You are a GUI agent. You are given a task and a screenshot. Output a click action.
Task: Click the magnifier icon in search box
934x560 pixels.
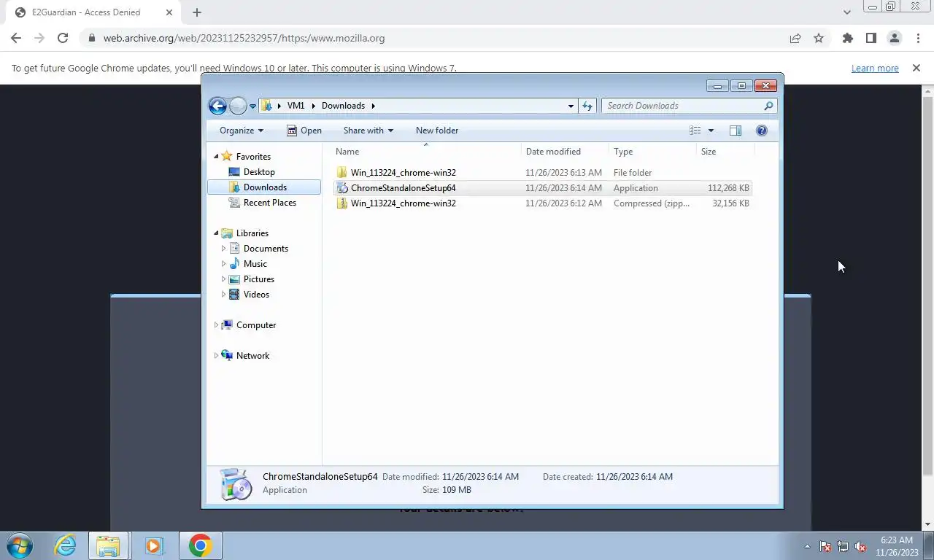[x=768, y=106]
